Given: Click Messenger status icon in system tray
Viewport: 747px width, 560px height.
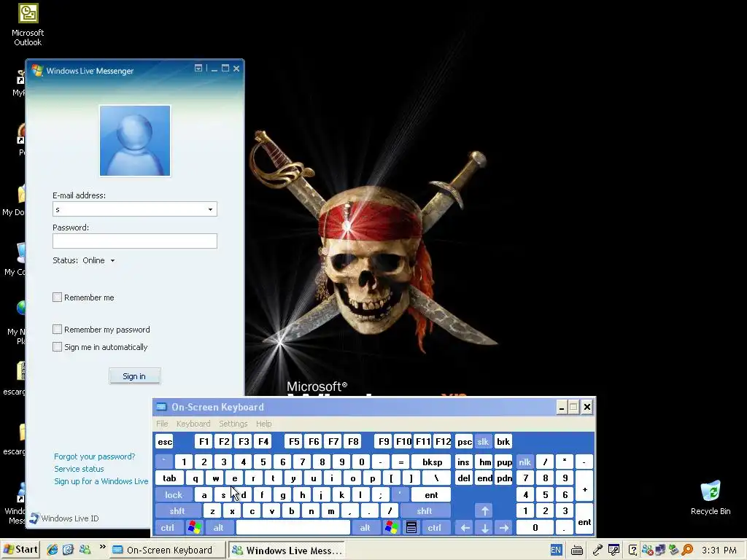Looking at the screenshot, I should [x=647, y=551].
